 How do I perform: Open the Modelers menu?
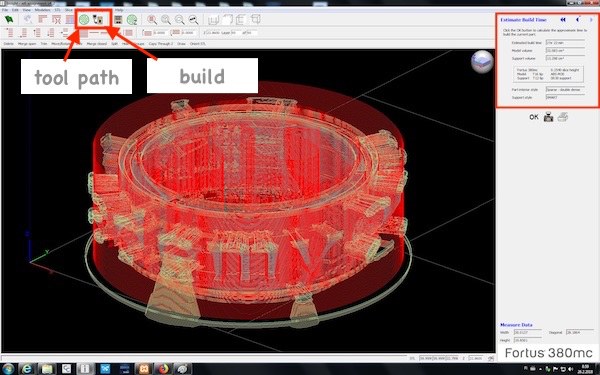[42, 10]
